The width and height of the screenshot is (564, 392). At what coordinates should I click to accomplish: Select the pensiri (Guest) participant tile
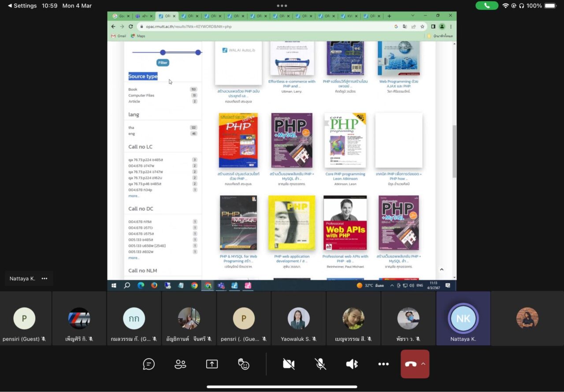[x=24, y=318]
